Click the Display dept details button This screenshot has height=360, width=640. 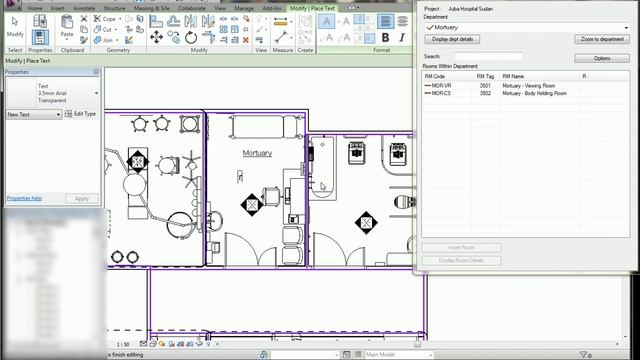pyautogui.click(x=452, y=39)
